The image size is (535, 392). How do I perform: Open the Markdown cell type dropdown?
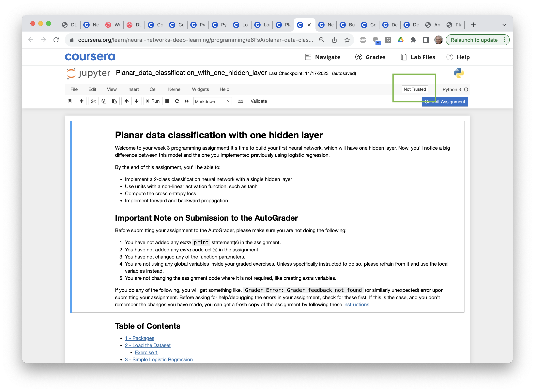[212, 101]
